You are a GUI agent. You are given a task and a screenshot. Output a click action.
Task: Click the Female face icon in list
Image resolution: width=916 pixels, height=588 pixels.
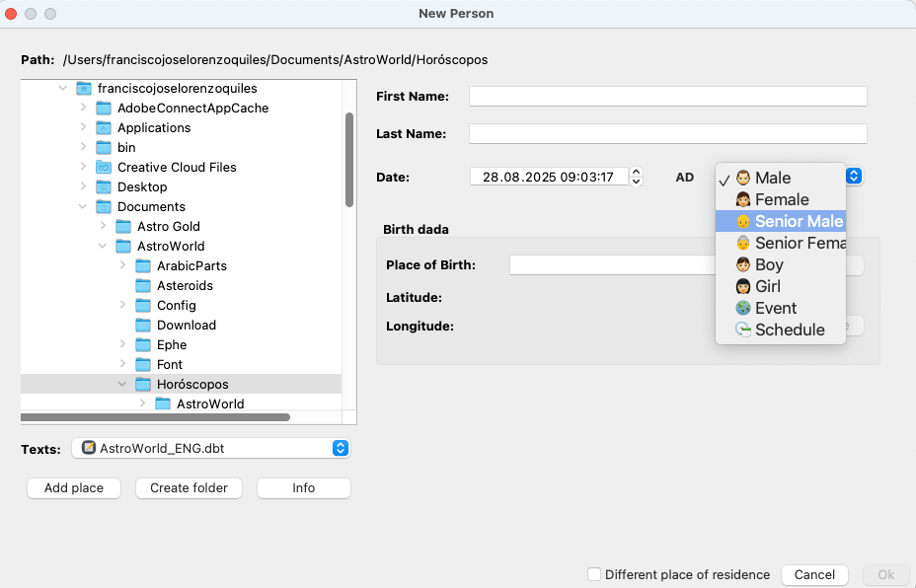point(742,199)
